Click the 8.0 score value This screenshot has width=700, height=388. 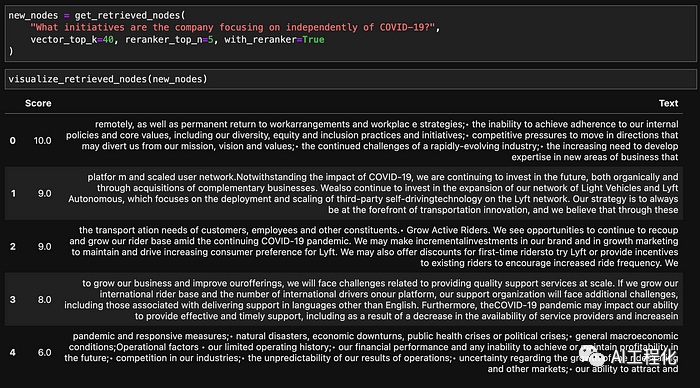coord(44,300)
